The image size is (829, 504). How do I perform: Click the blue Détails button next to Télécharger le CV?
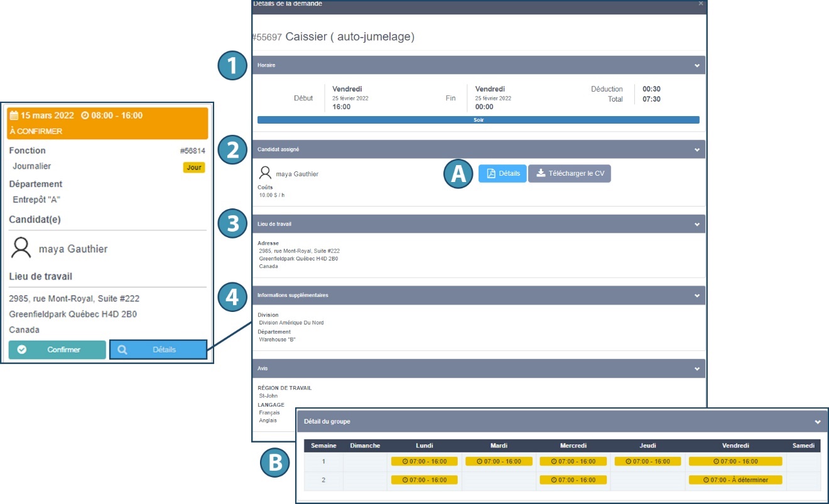point(502,174)
